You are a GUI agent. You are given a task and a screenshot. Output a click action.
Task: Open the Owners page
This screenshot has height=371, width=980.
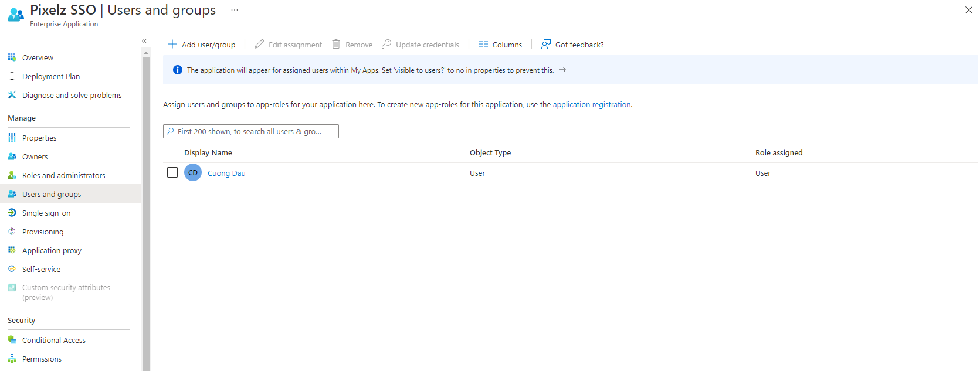[35, 156]
